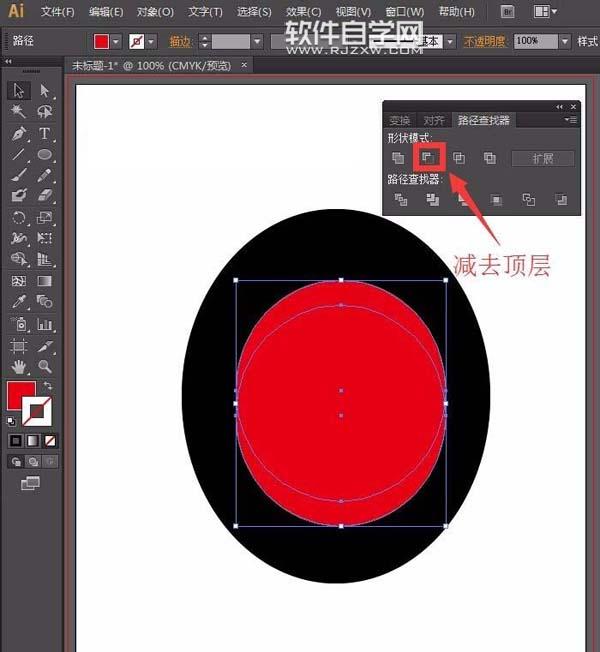Select the Lasso tool
The width and height of the screenshot is (600, 652).
tap(44, 111)
